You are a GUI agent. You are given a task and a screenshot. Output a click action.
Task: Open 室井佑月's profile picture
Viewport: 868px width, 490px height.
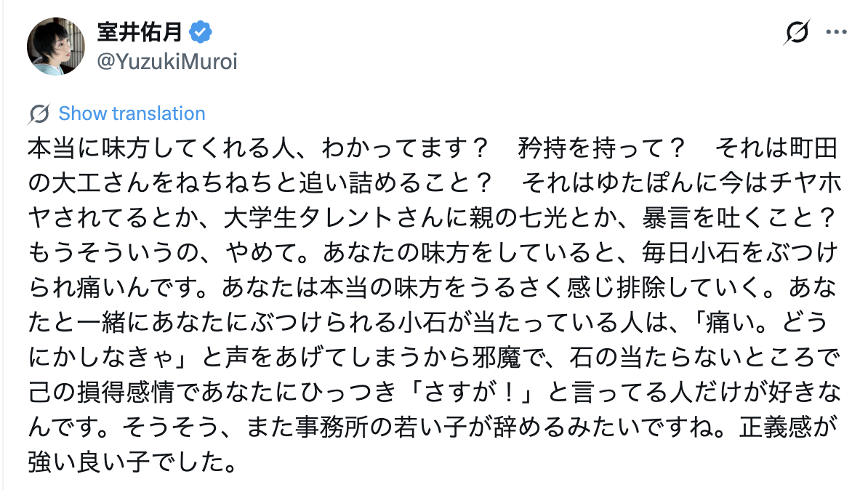[x=56, y=47]
